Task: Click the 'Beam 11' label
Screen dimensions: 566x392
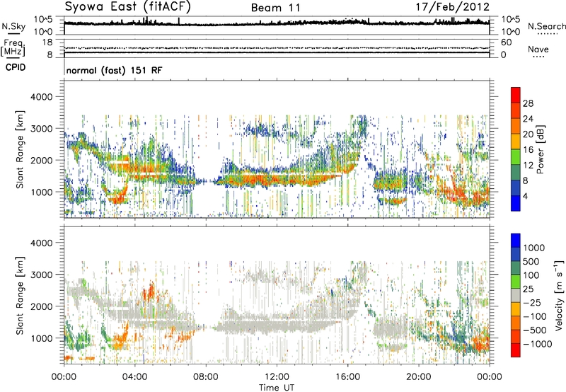Action: [x=276, y=8]
